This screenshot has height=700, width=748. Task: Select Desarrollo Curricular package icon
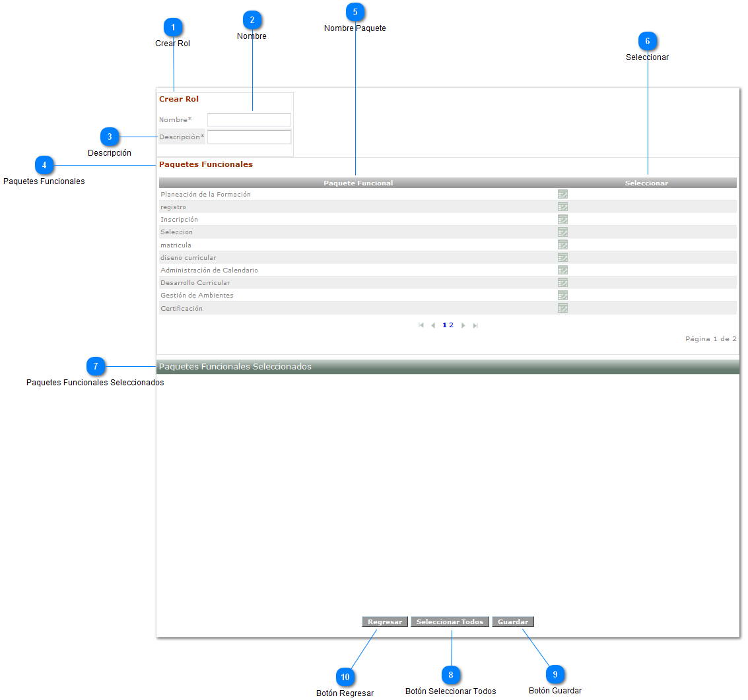point(562,283)
